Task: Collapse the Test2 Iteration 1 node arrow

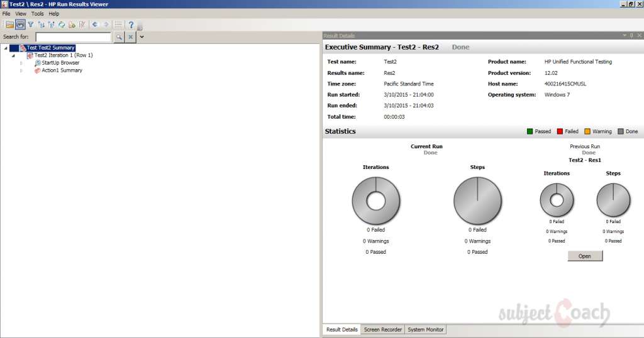Action: (x=14, y=55)
